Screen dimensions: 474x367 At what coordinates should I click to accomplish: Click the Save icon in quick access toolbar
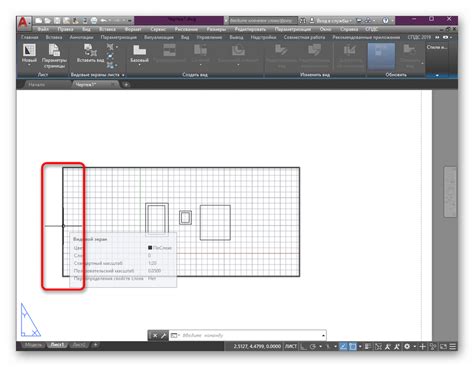57,21
